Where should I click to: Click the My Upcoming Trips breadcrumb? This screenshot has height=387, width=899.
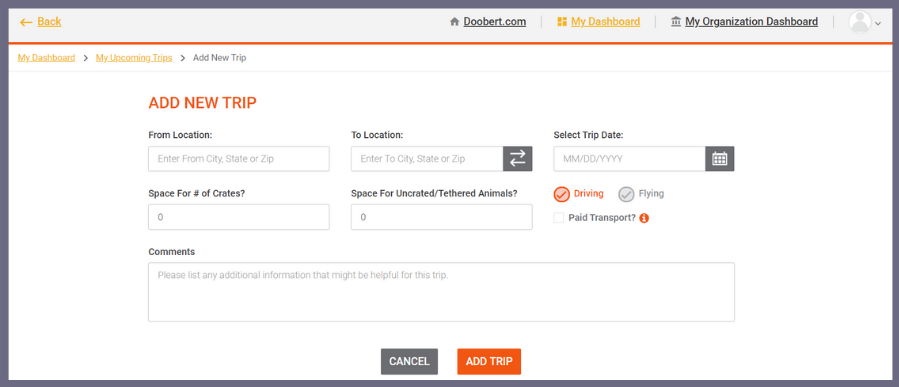click(134, 58)
